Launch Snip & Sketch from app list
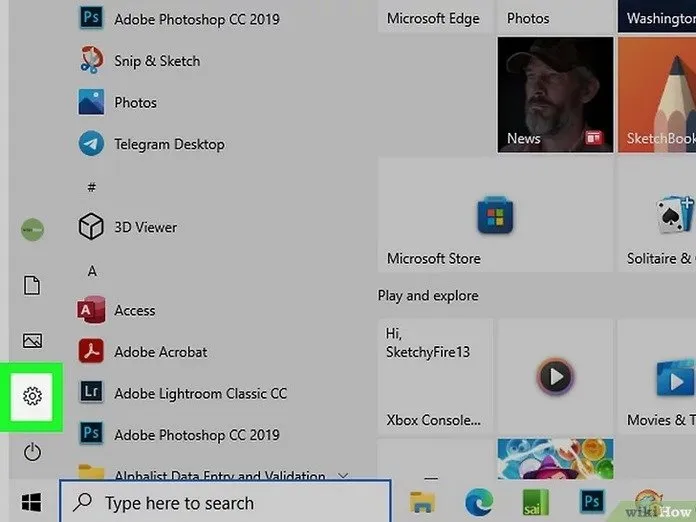The width and height of the screenshot is (696, 522). pos(156,61)
